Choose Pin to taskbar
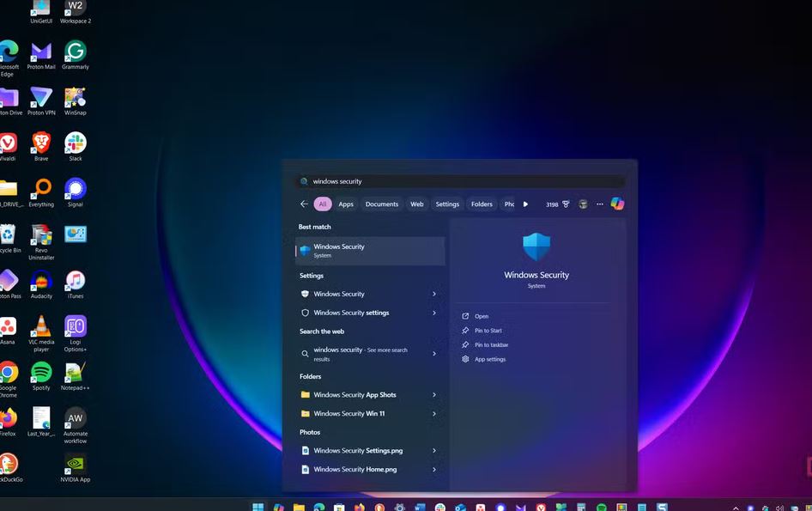812x511 pixels. pos(491,345)
